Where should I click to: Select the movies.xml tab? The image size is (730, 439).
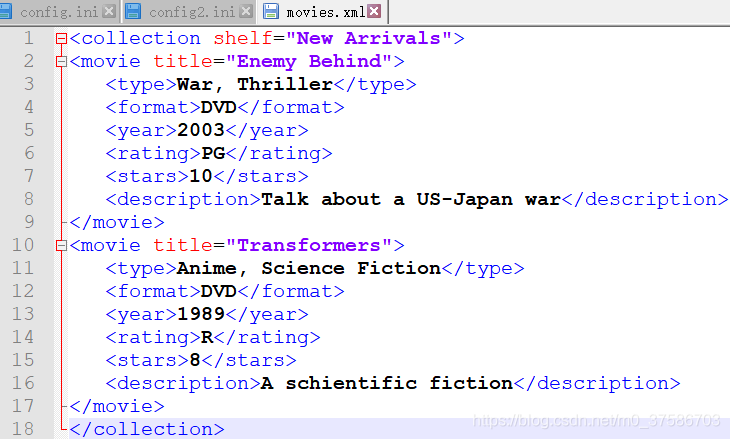pos(325,12)
